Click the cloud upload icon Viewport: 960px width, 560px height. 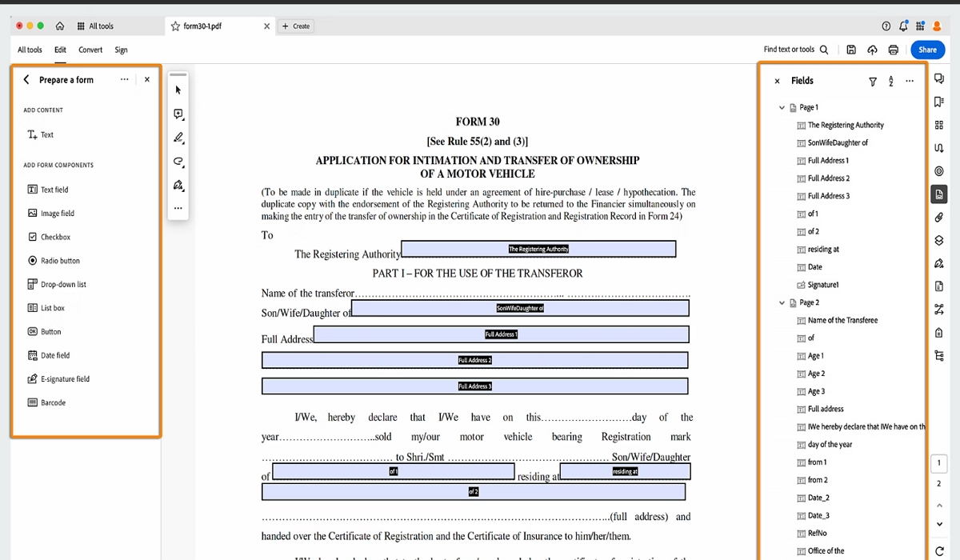[x=872, y=50]
